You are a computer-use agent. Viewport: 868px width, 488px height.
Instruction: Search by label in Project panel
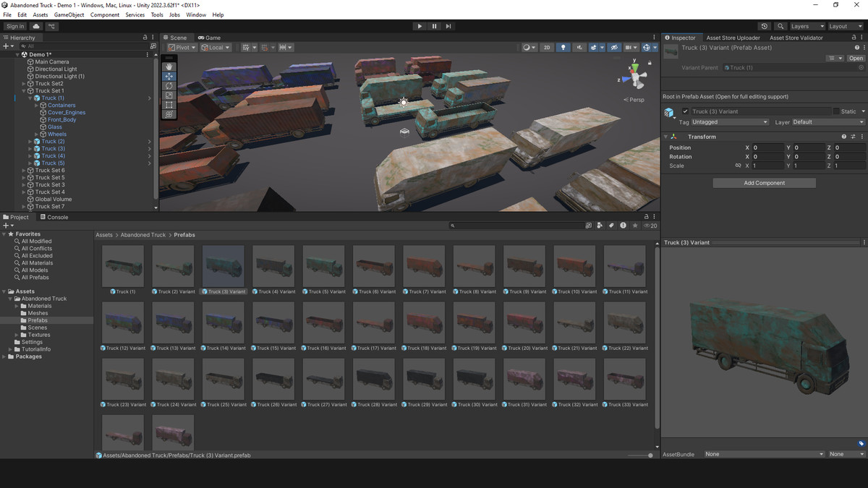611,226
